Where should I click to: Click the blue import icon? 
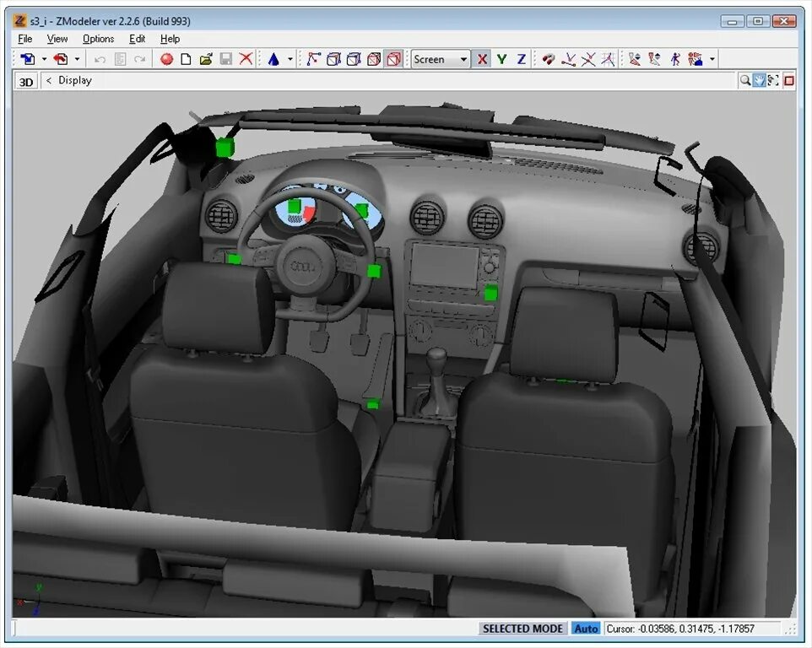click(x=28, y=59)
